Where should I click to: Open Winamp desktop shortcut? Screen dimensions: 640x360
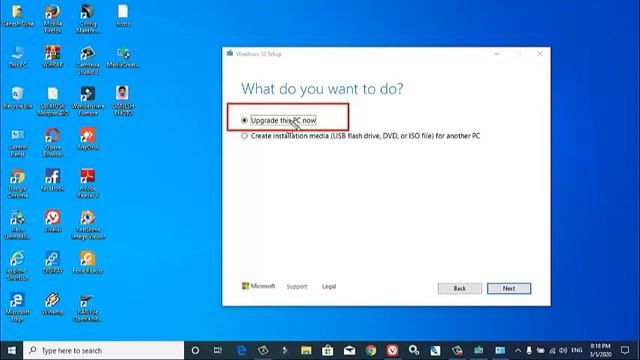coord(53,304)
